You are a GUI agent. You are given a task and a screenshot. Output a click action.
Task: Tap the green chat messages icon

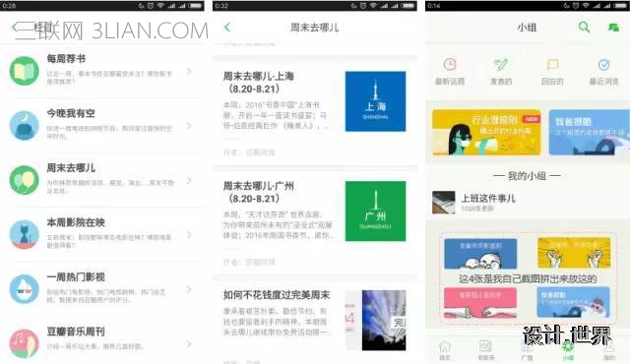pos(613,28)
